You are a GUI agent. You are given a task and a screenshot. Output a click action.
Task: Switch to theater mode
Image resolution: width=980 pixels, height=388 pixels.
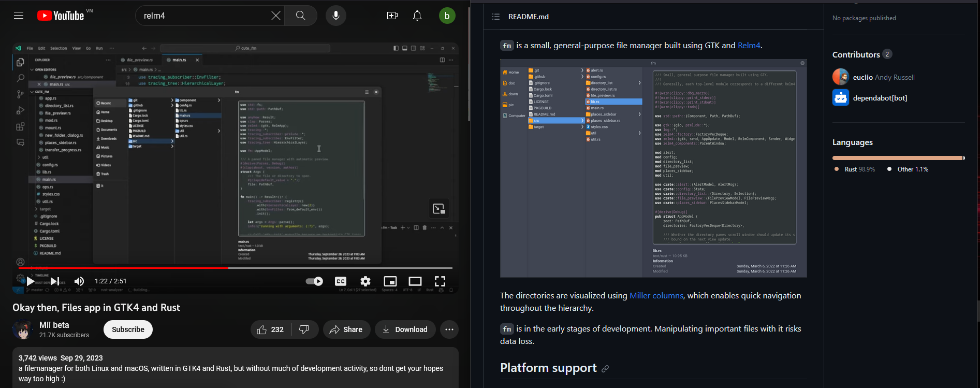[x=415, y=281]
